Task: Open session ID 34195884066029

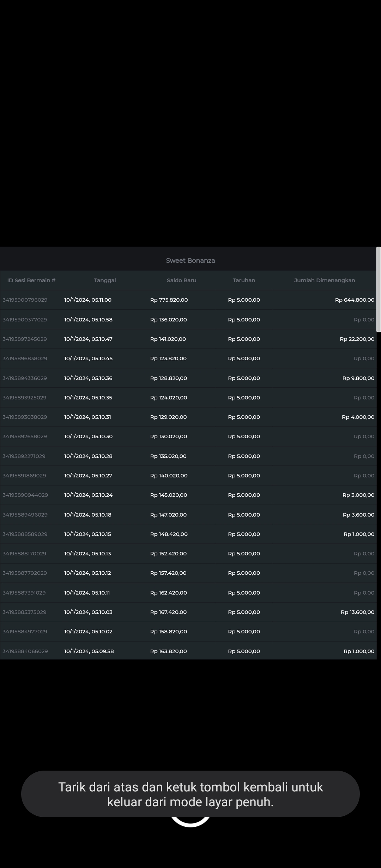Action: [25, 651]
